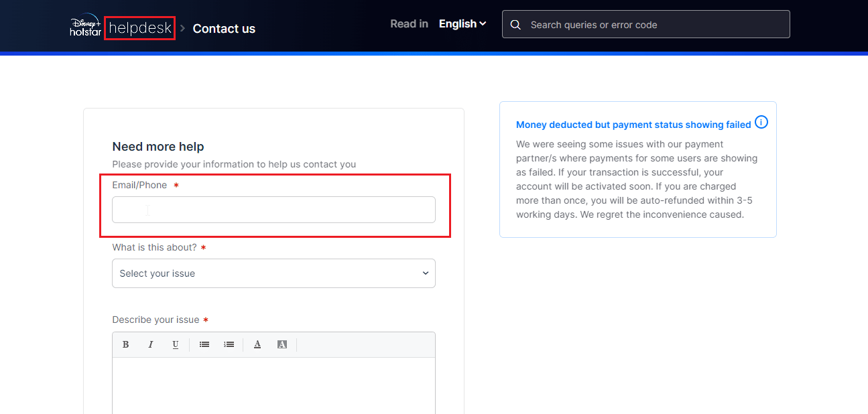Open the English language dropdown
This screenshot has width=868, height=414.
[462, 24]
